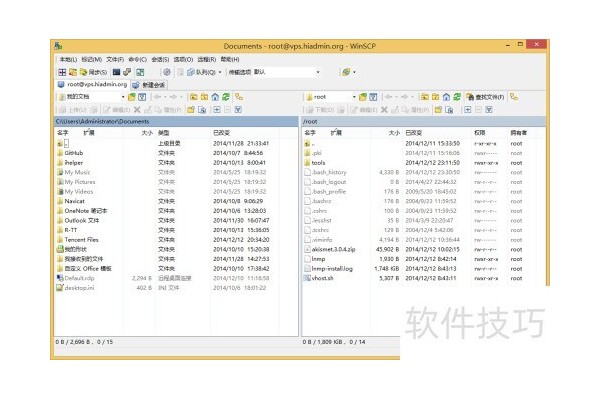Open the Help (帮助) menu

pos(230,59)
